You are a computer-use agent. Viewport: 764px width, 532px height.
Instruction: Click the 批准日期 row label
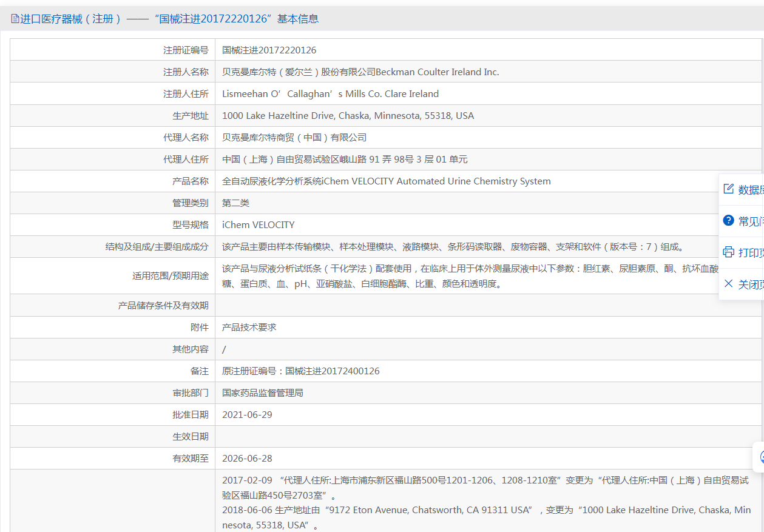click(191, 415)
